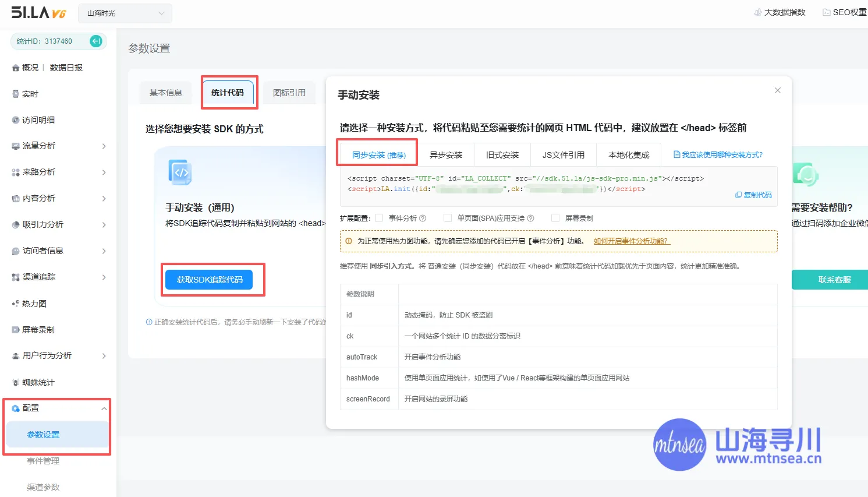Select the 同步安装 (推荐) tab

click(378, 155)
